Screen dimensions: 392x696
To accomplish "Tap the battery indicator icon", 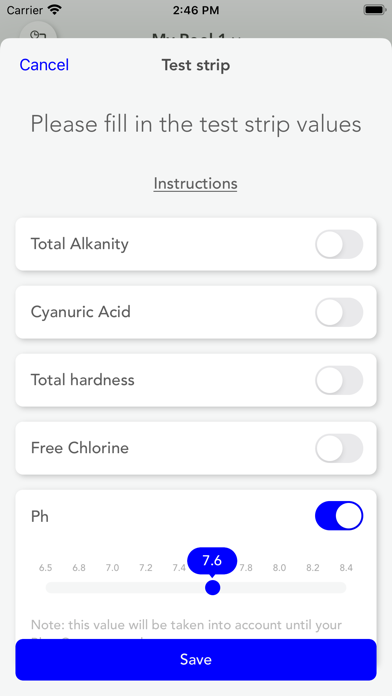I will pyautogui.click(x=374, y=10).
